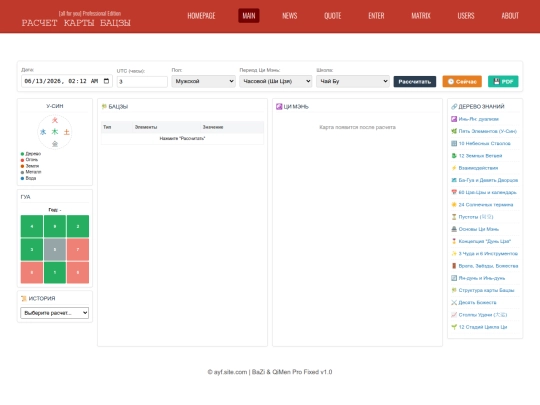This screenshot has height=405, width=540.
Task: Click the dragon icon beside 12 Земных Ветвей
Action: 454,156
